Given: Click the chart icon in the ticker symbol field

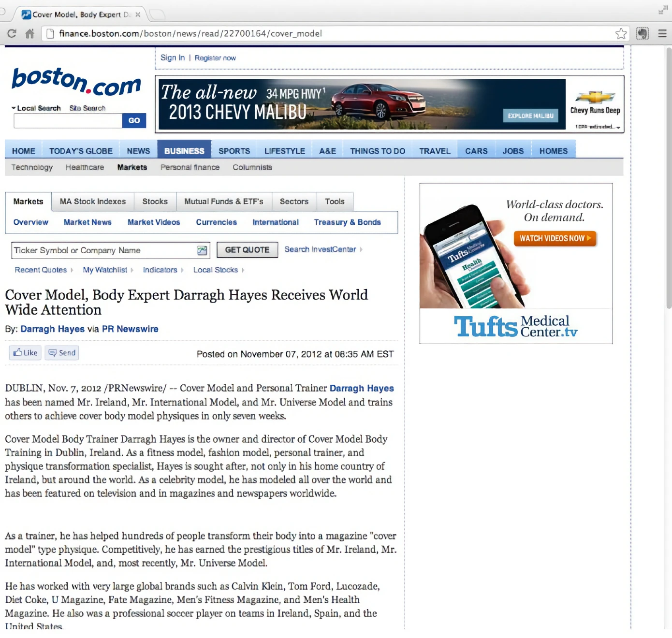Looking at the screenshot, I should click(202, 250).
